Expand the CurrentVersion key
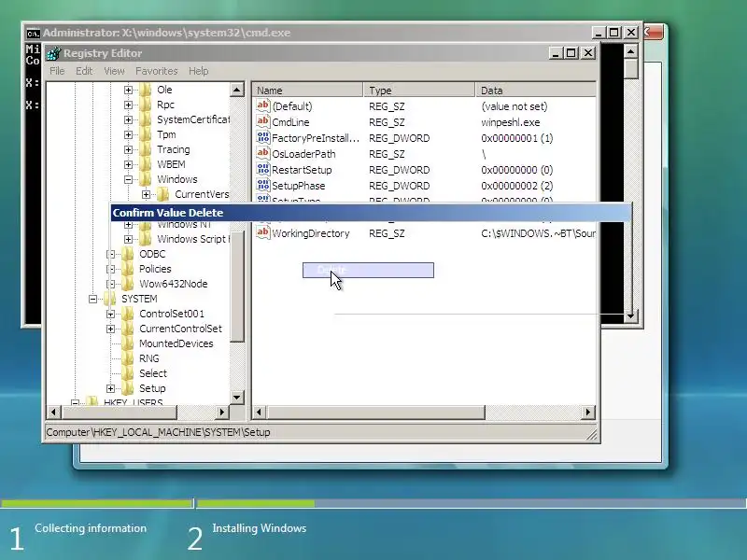The width and height of the screenshot is (747, 560). [x=146, y=194]
